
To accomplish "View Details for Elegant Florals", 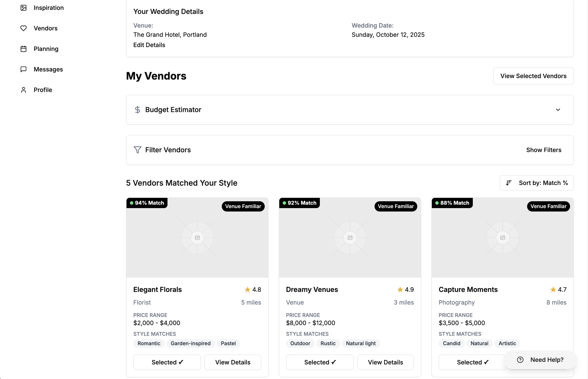I will pos(233,362).
